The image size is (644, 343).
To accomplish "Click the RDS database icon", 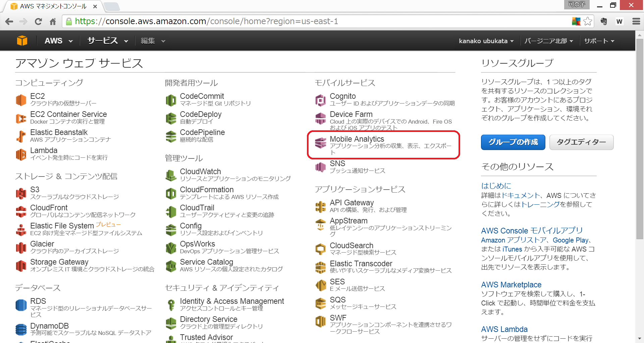I will click(x=21, y=305).
